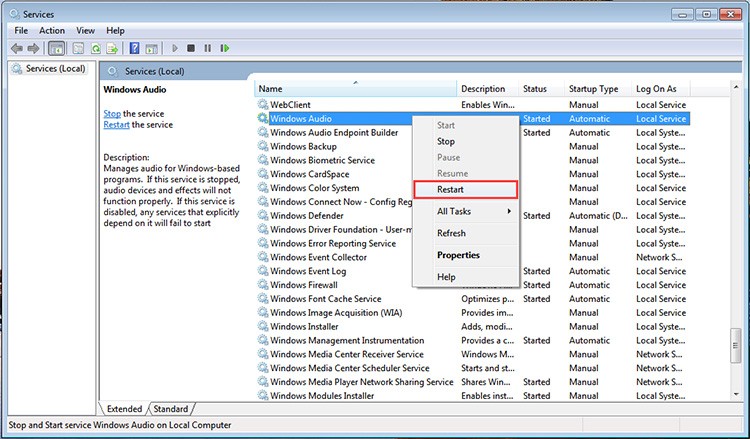This screenshot has width=750, height=439.
Task: Choose Restart in the context menu
Action: (x=465, y=189)
